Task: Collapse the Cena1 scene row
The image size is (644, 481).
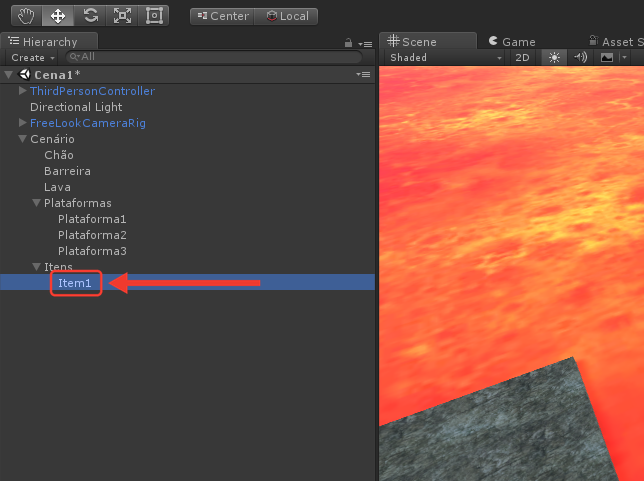Action: tap(8, 75)
